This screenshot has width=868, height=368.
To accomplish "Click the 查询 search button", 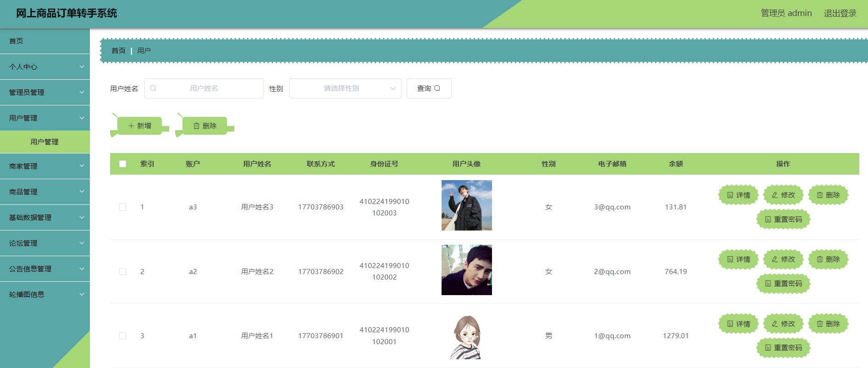I will [x=429, y=88].
